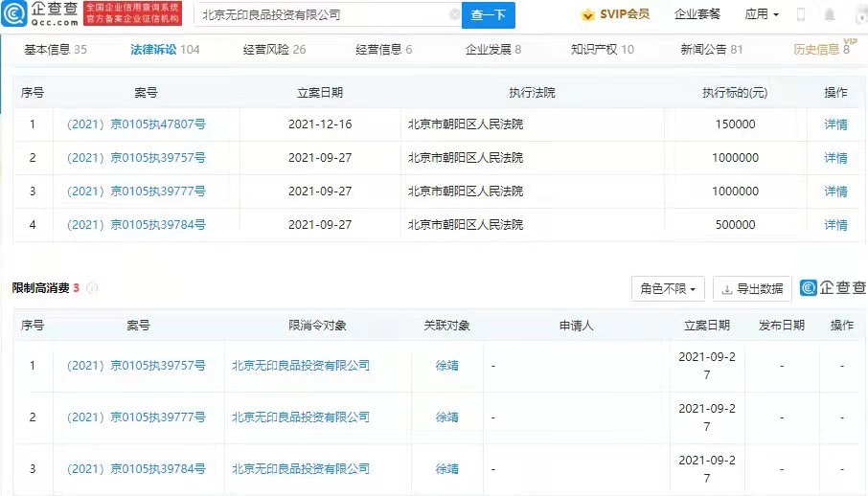
Task: Open 详情 for the 150000 execution row
Action: 835,124
